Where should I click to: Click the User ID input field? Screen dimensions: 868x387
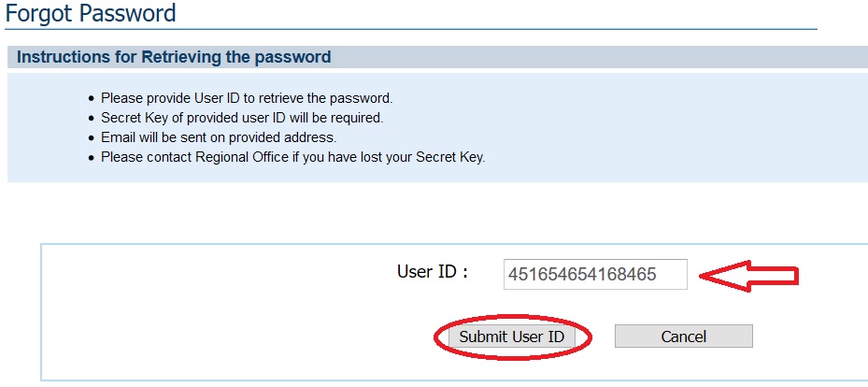594,275
